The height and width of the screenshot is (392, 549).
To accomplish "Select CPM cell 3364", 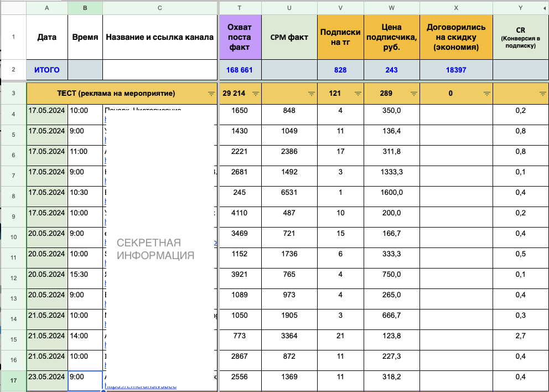I will (x=289, y=340).
